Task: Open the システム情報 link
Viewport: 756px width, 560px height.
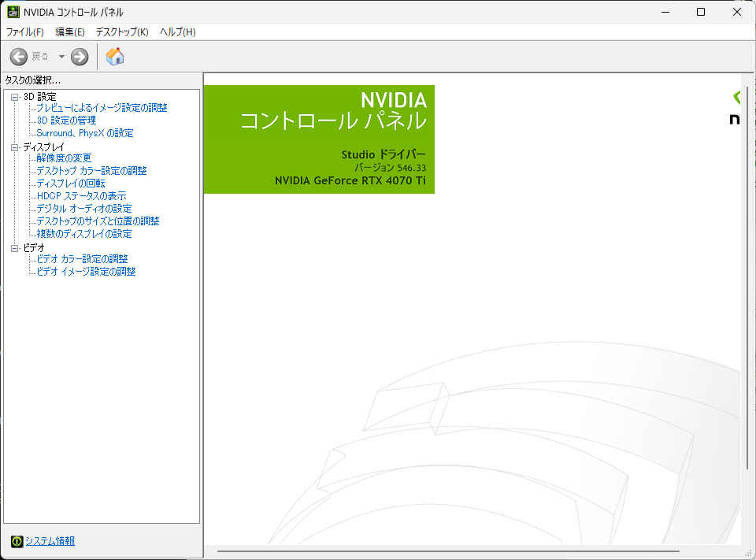Action: coord(50,541)
